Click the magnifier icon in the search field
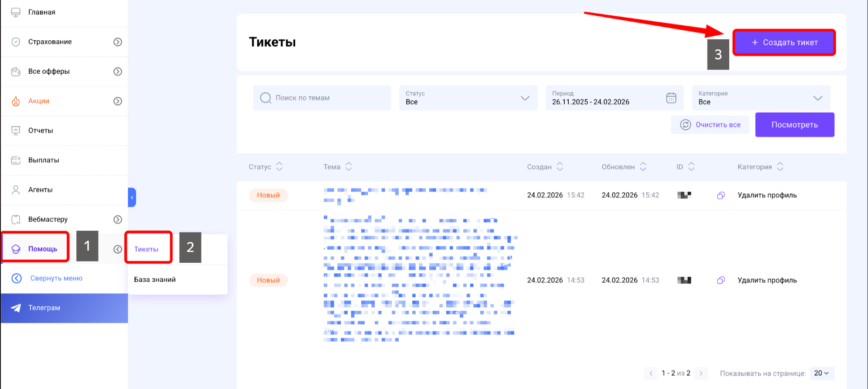Screen dimensions: 868x389 [x=265, y=98]
